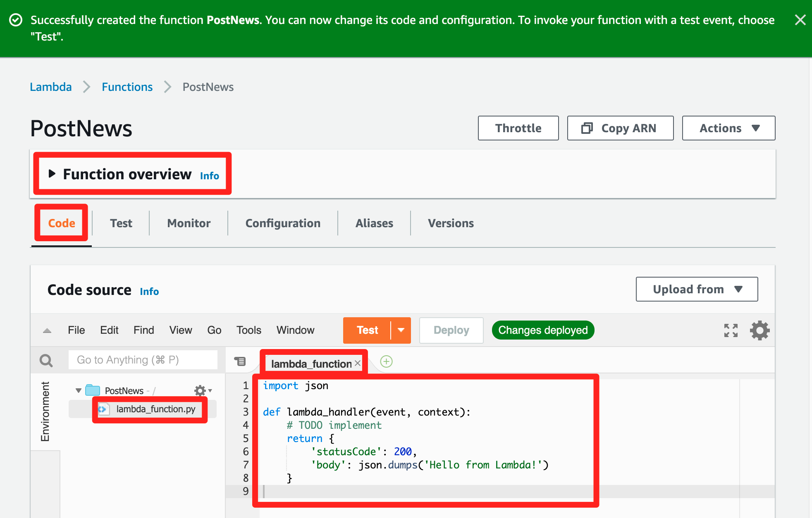Go to Lambda in breadcrumb
This screenshot has width=812, height=518.
(51, 87)
